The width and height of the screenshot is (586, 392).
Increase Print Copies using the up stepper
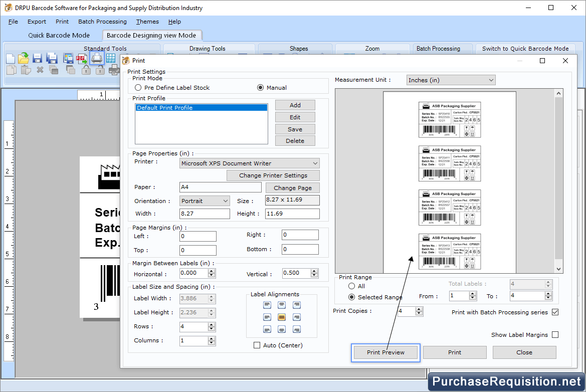(419, 309)
